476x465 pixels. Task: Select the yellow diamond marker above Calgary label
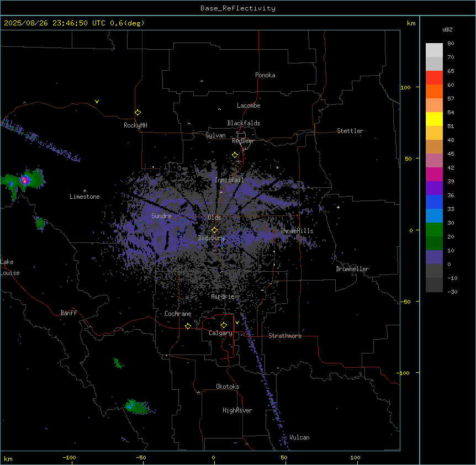point(224,325)
